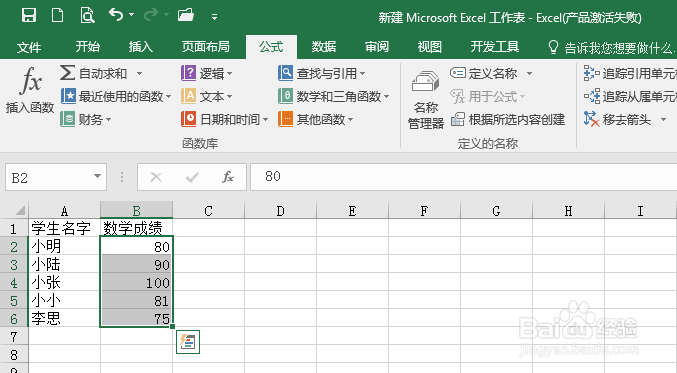Select column D header
Viewport: 677px width, 373px height.
pyautogui.click(x=281, y=211)
